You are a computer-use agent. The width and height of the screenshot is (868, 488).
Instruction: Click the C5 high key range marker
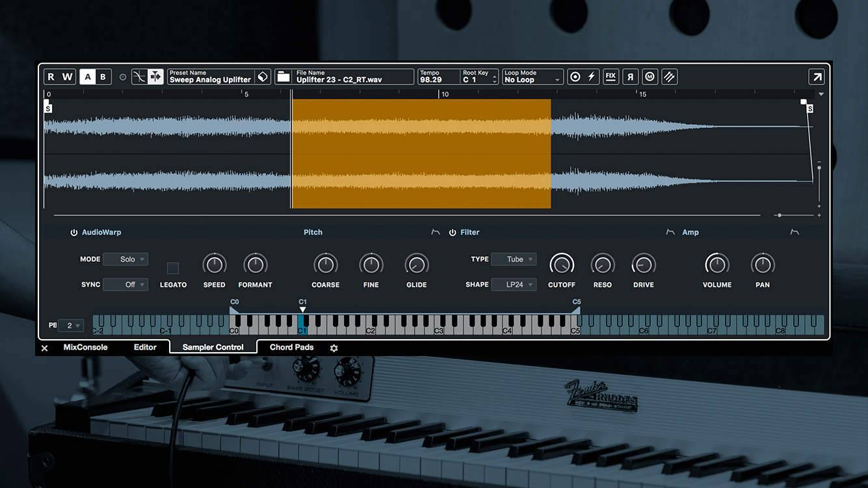[x=576, y=309]
